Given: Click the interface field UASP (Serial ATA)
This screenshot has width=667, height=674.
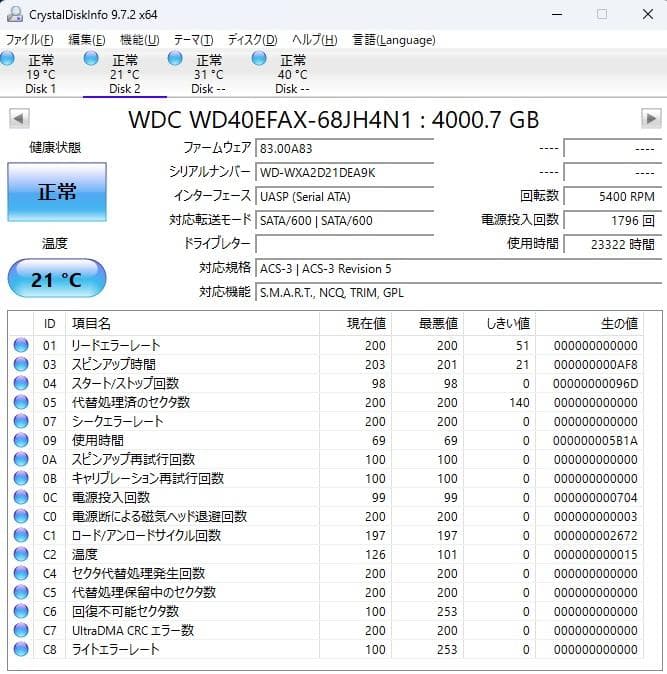Looking at the screenshot, I should (345, 197).
